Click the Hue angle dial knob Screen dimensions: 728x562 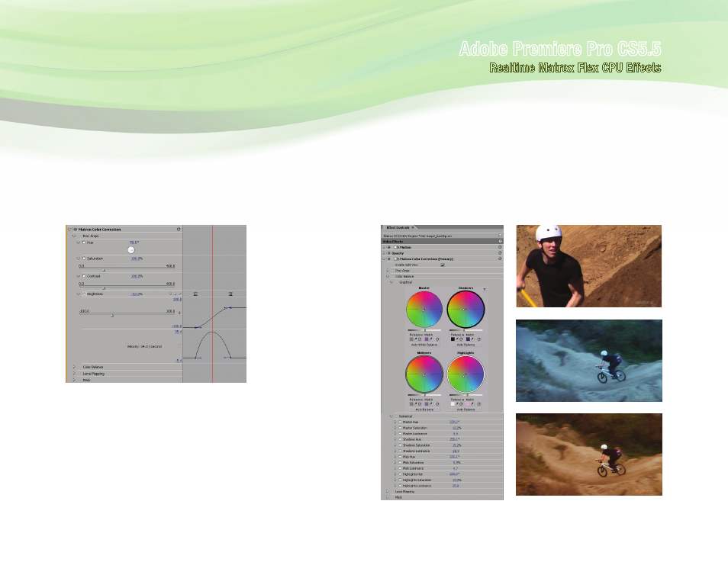pyautogui.click(x=131, y=250)
